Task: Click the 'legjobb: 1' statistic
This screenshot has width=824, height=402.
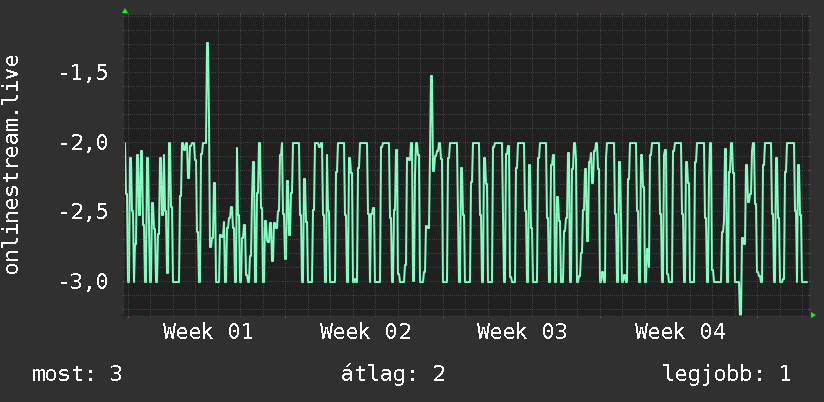Action: click(727, 374)
